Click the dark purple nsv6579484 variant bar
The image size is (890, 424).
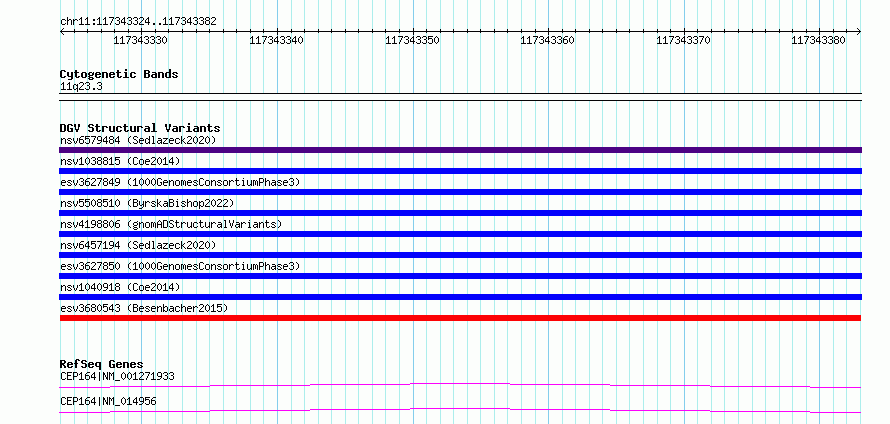point(460,150)
